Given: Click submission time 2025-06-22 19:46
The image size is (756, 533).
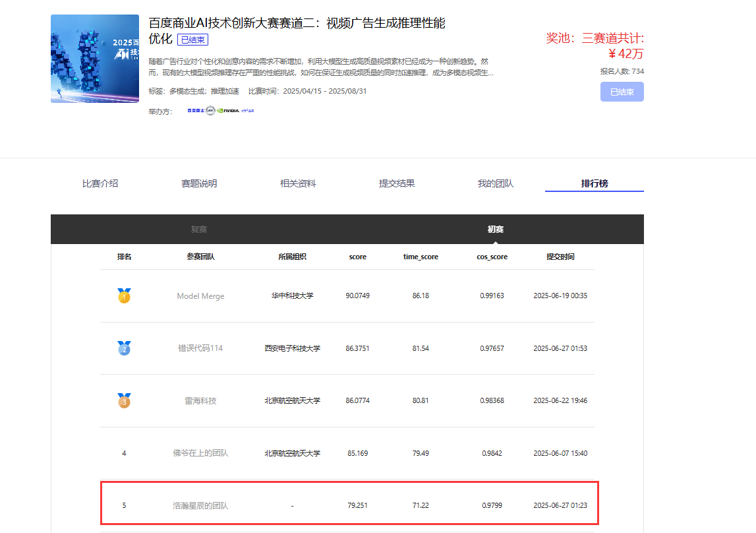Looking at the screenshot, I should coord(560,400).
